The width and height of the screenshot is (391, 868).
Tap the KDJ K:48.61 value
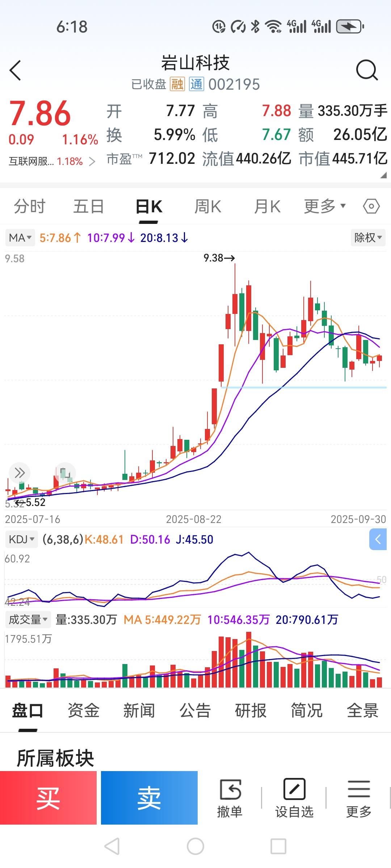tap(104, 539)
